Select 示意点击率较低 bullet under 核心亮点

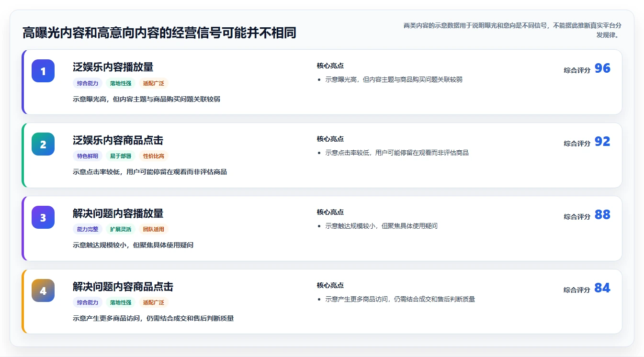[397, 153]
